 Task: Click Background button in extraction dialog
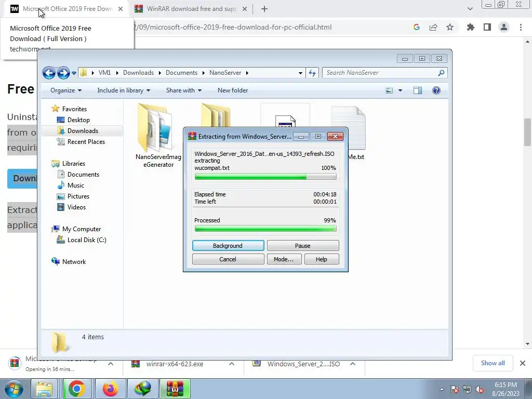pyautogui.click(x=228, y=246)
